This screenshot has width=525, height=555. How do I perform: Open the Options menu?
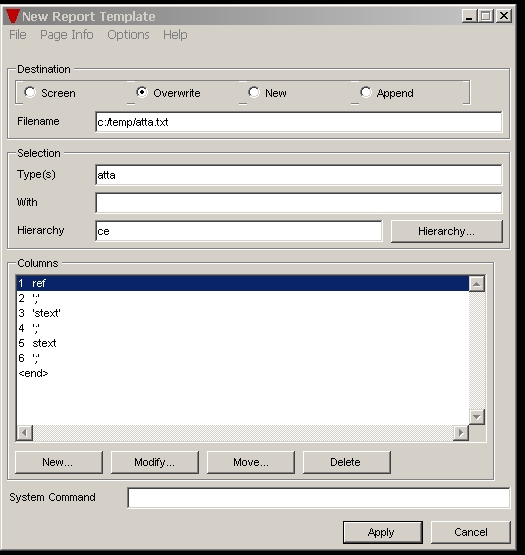point(128,35)
